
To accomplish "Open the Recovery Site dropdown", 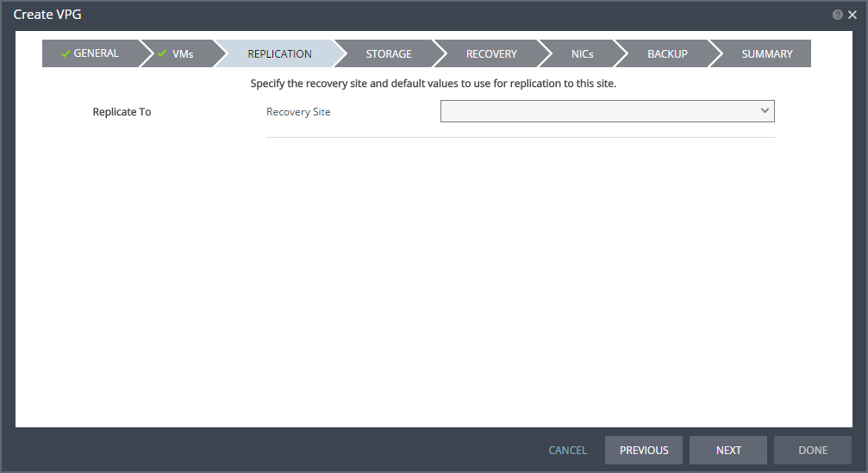I will point(608,111).
